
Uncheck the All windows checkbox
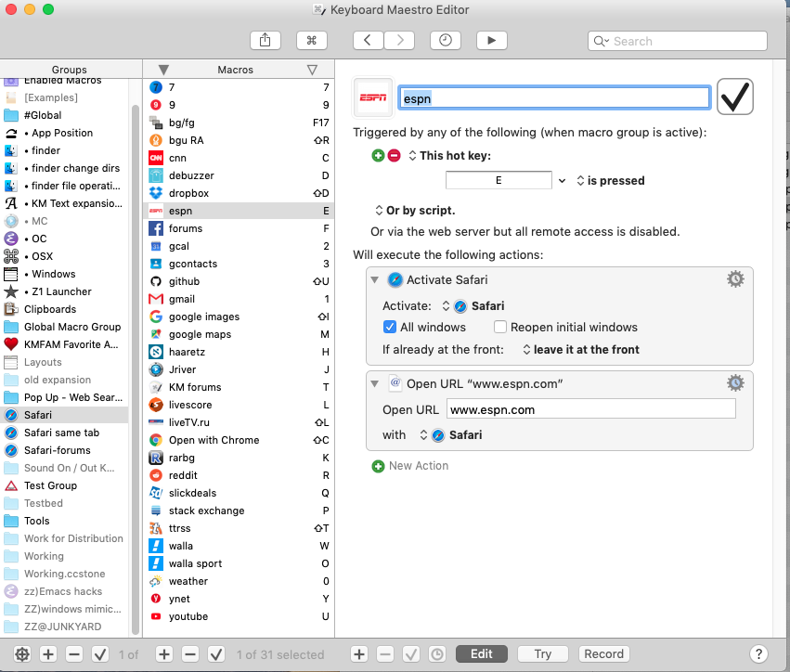(x=390, y=327)
